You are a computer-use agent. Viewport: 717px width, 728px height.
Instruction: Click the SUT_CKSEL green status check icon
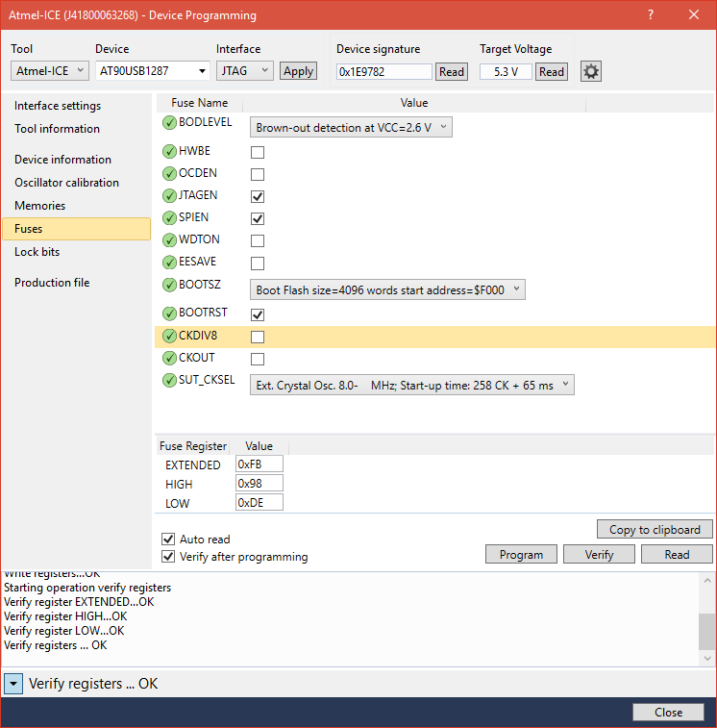pyautogui.click(x=169, y=380)
